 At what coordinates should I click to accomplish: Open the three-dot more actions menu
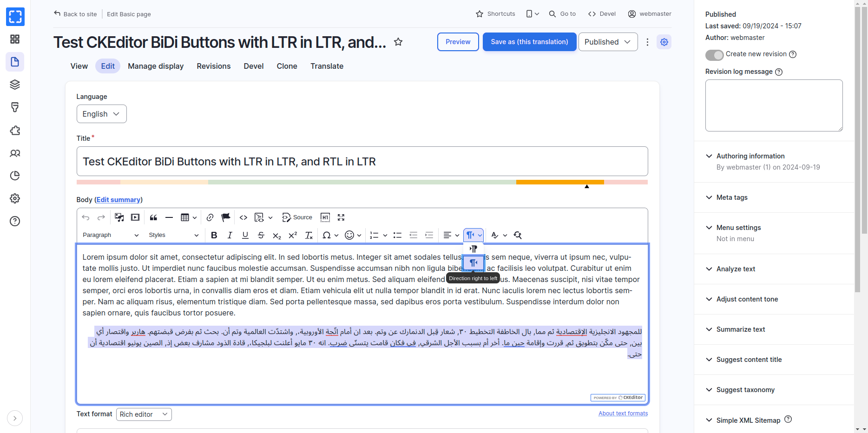(647, 42)
